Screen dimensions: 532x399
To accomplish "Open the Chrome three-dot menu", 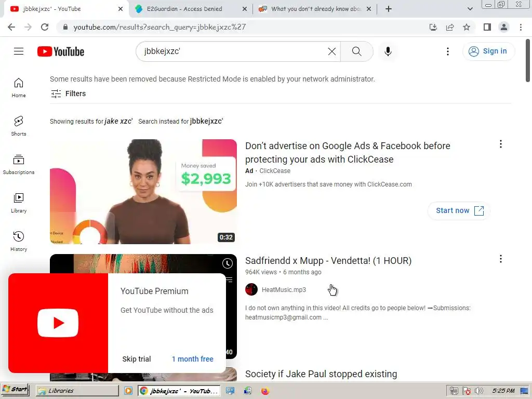I will [x=521, y=27].
